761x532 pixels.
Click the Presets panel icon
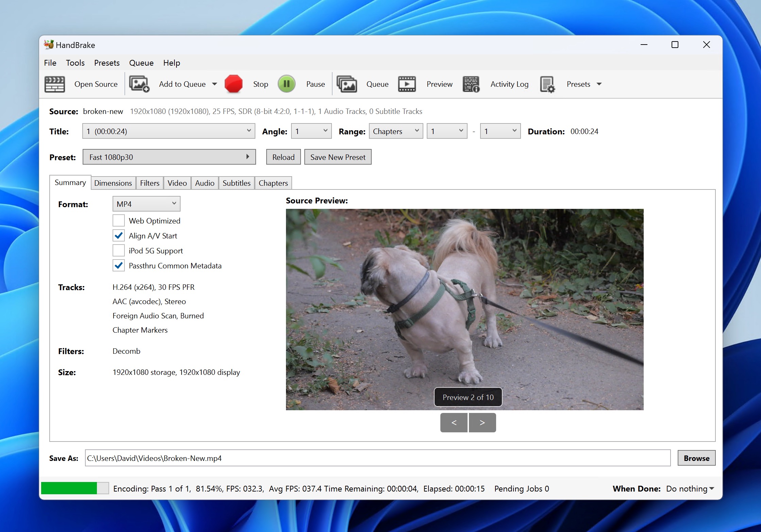(x=549, y=84)
